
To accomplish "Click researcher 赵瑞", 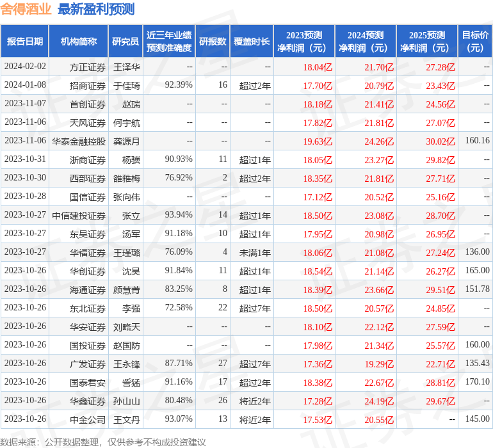I will (131, 104).
